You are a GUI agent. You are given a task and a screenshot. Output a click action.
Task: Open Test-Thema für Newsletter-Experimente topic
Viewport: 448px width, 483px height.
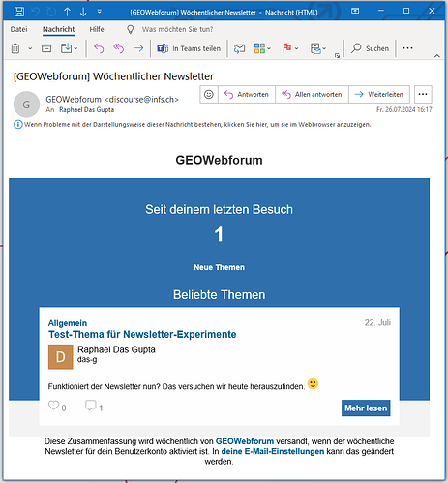[142, 334]
